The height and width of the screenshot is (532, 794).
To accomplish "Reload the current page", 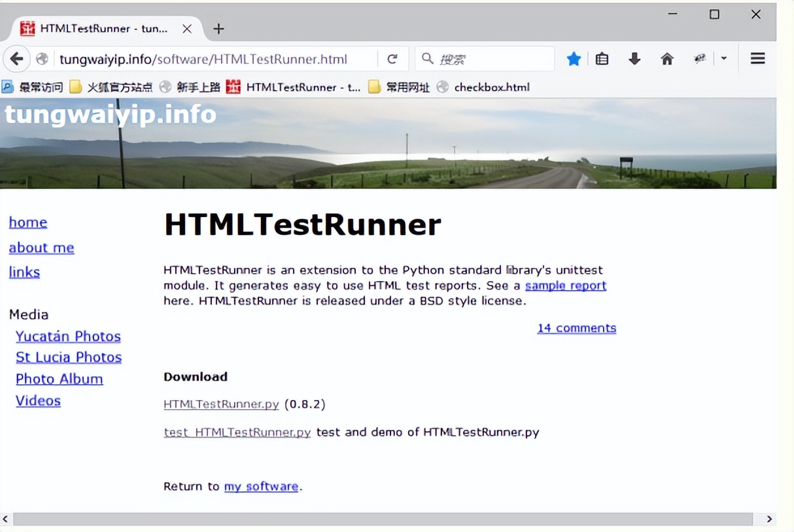I will click(393, 58).
